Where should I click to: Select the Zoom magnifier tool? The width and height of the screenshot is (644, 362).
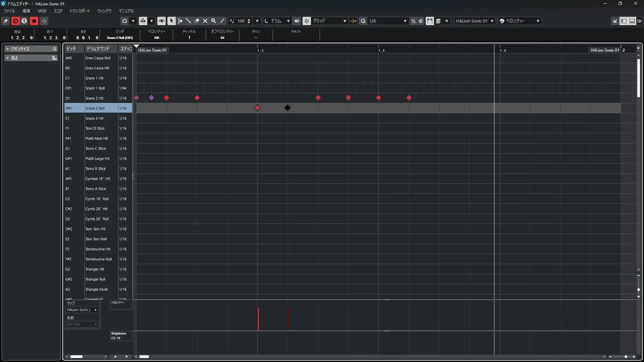214,21
